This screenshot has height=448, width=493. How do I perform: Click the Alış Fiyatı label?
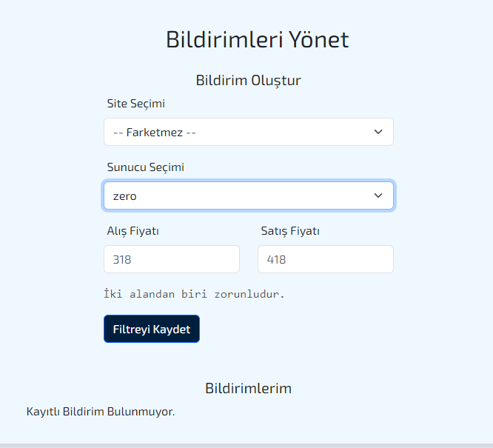(133, 231)
